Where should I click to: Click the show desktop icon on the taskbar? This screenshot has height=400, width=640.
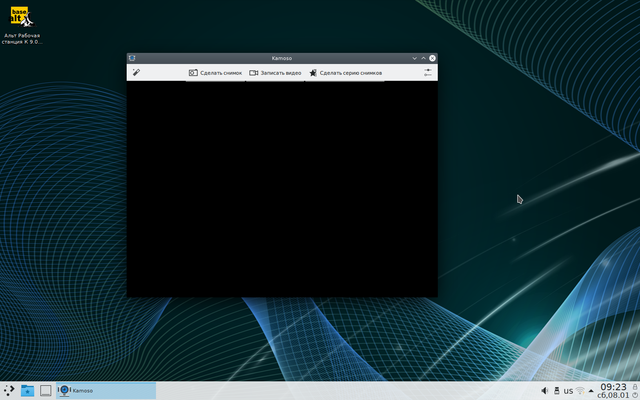pos(45,391)
